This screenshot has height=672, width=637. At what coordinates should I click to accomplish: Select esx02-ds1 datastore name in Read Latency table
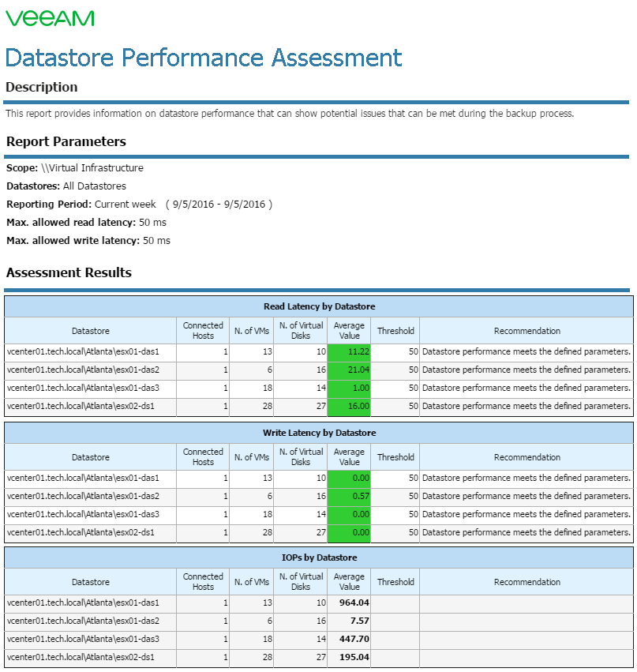(81, 407)
